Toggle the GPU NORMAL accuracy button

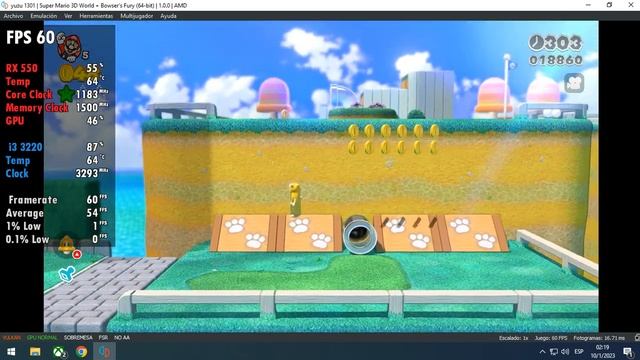42,338
